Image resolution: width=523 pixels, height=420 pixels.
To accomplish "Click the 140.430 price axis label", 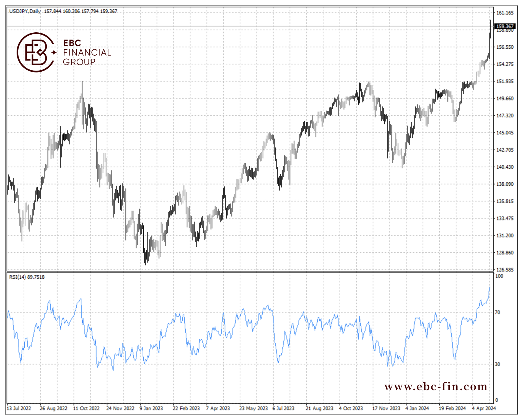I will click(x=505, y=167).
